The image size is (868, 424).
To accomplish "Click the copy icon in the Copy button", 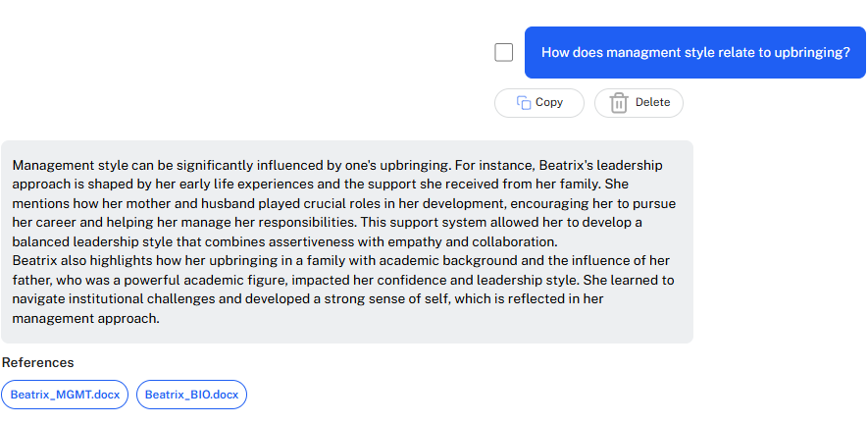I will (x=524, y=102).
